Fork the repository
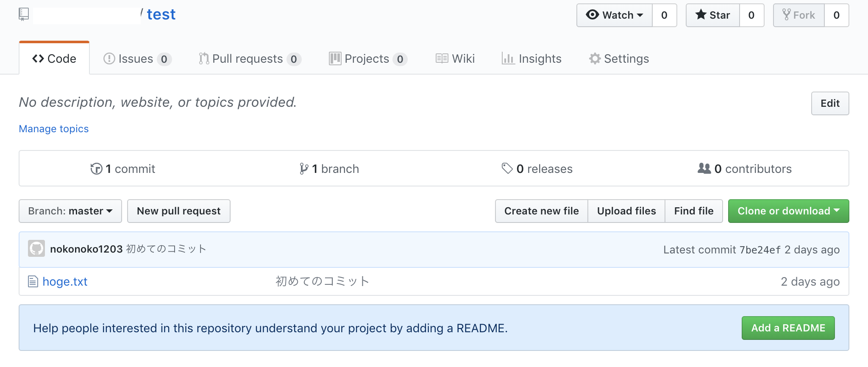The image size is (868, 367). click(x=799, y=15)
